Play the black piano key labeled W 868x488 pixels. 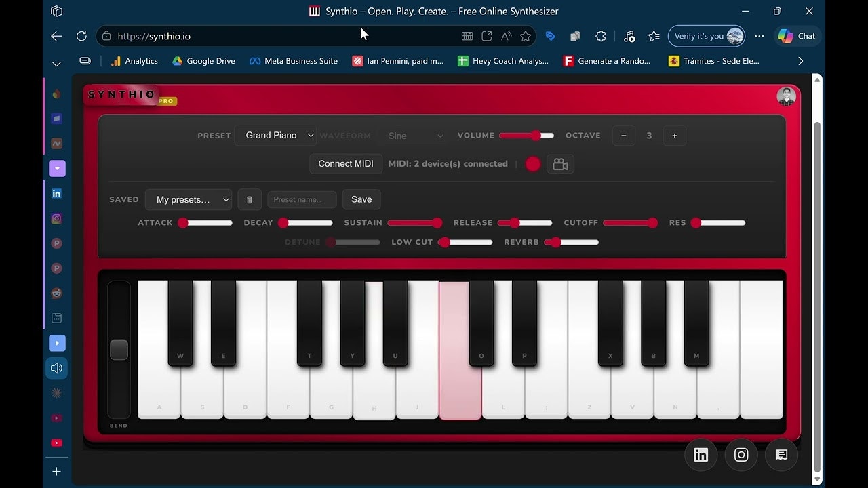pyautogui.click(x=180, y=323)
